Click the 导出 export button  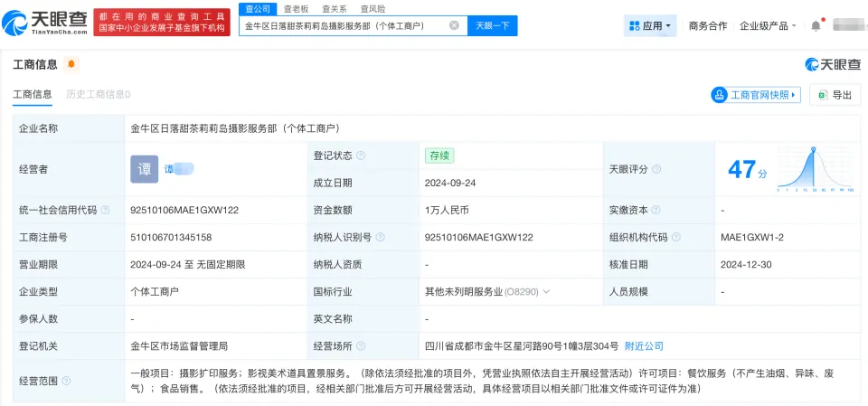pos(835,95)
